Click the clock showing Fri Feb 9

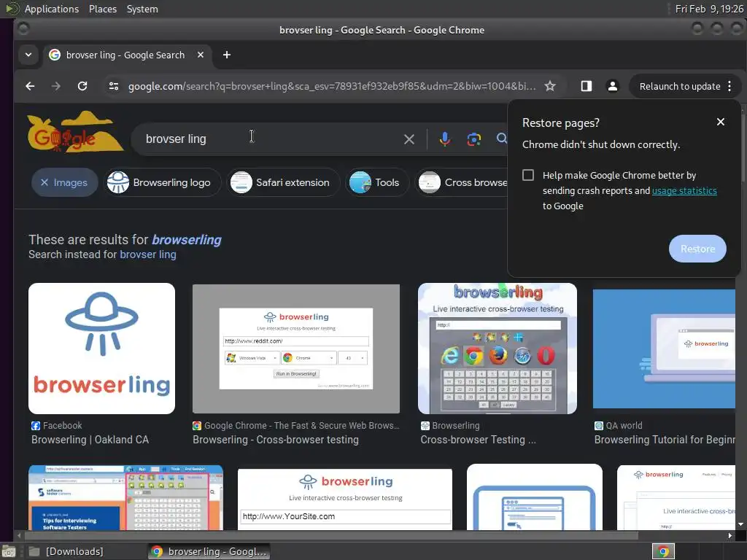709,9
